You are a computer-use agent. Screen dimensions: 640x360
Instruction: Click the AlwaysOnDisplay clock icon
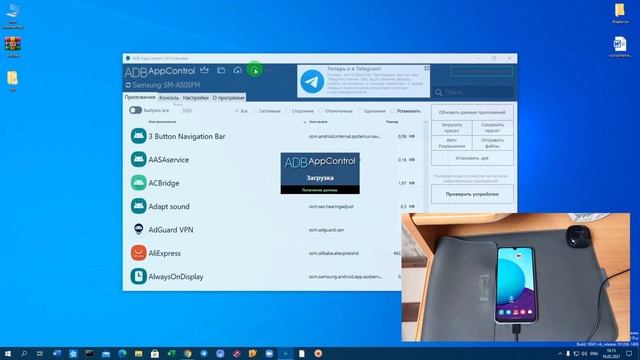coord(138,276)
